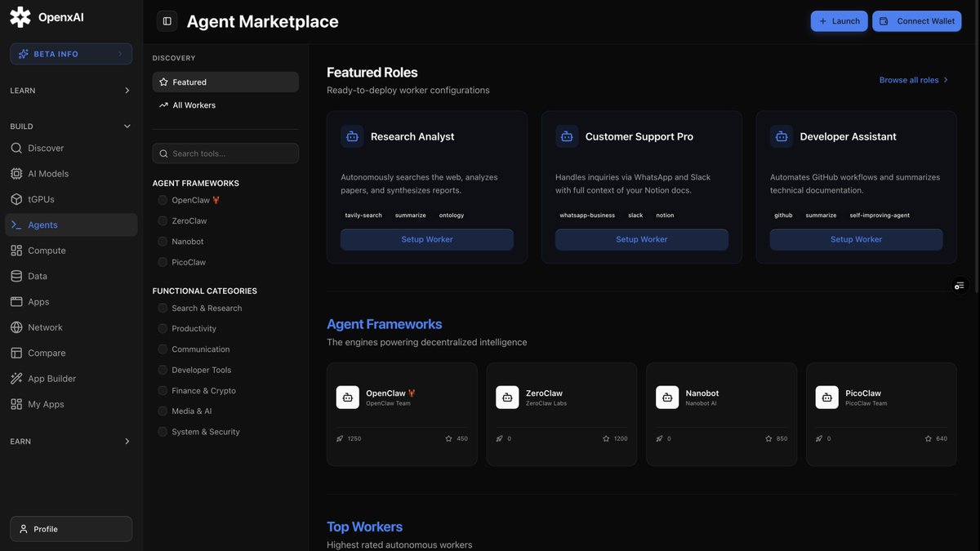Click the OpenxAI logo icon
Viewport: 980px width, 551px height.
click(20, 17)
